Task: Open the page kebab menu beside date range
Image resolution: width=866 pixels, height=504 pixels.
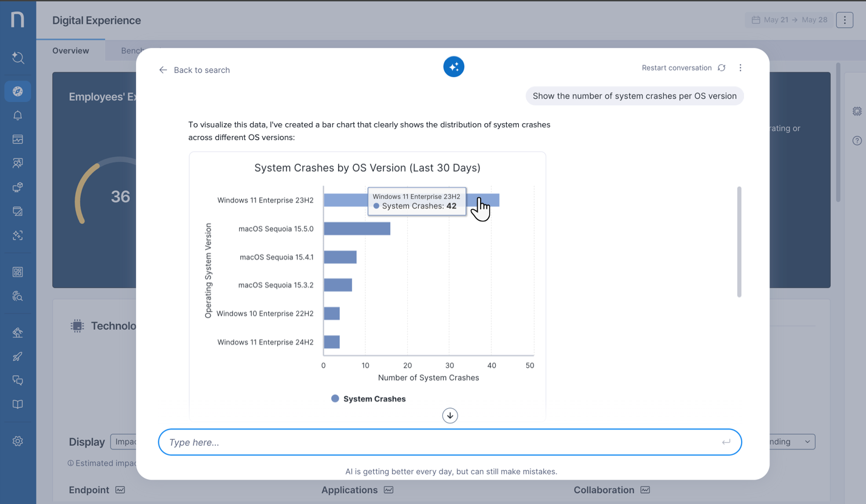Action: (845, 20)
